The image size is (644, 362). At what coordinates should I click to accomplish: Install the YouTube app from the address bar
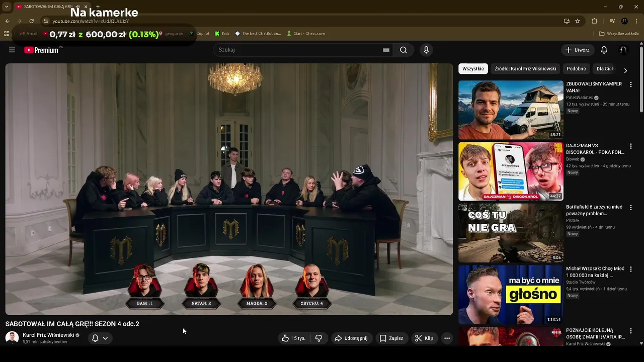pos(567,21)
